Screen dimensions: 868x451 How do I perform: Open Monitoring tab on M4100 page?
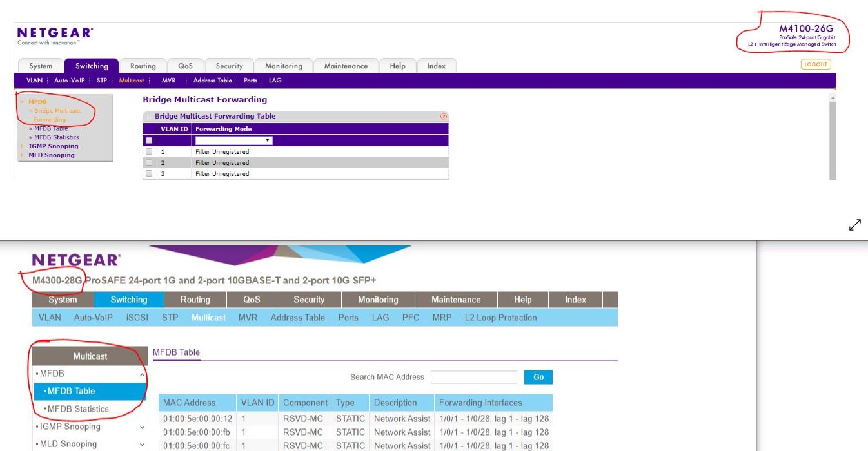point(283,66)
